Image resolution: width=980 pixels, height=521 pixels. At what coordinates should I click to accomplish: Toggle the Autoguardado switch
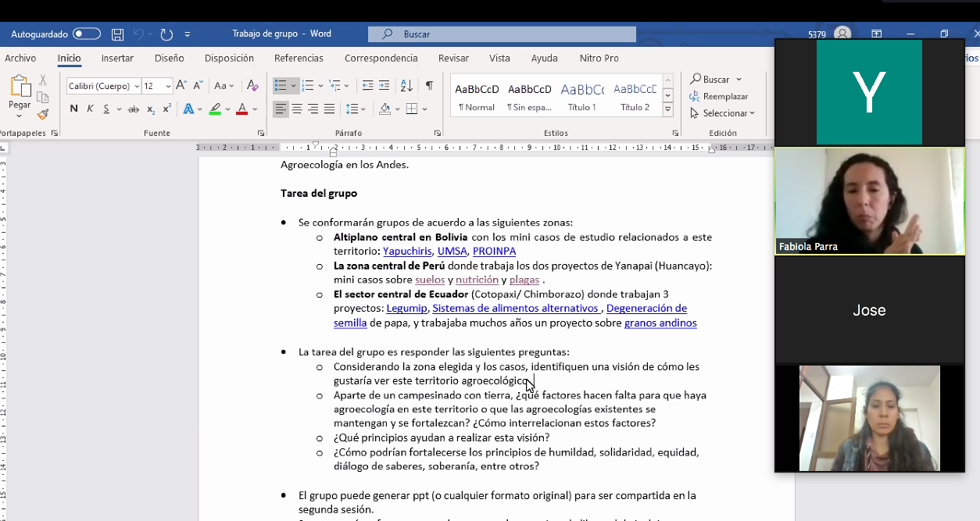[87, 34]
